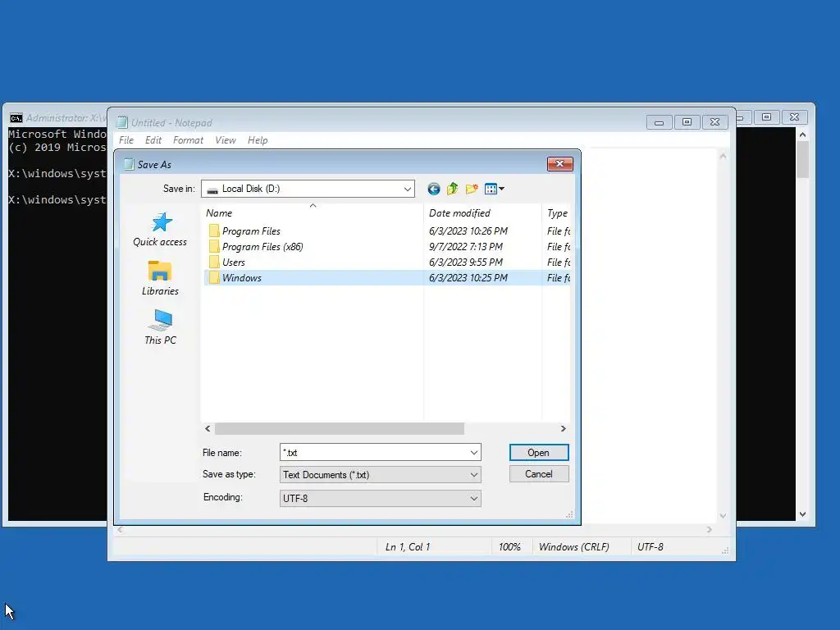Open the Notepad View menu
Image resolution: width=840 pixels, height=630 pixels.
[226, 140]
